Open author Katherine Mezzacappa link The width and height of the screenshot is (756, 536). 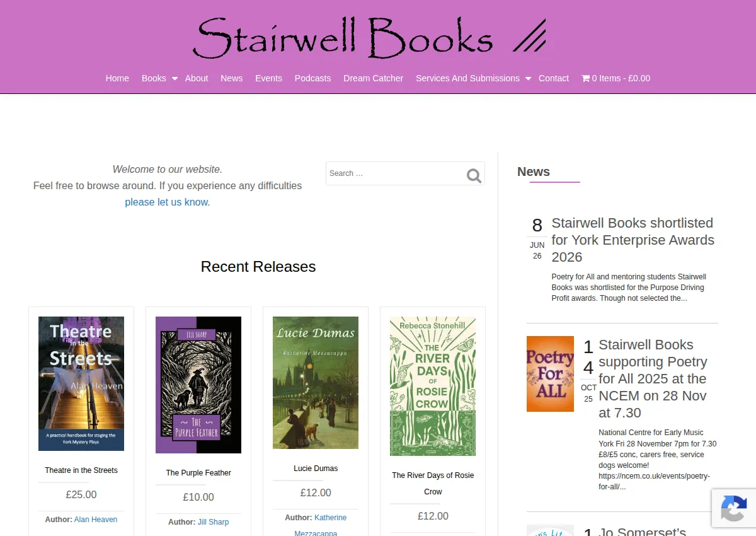tap(321, 525)
